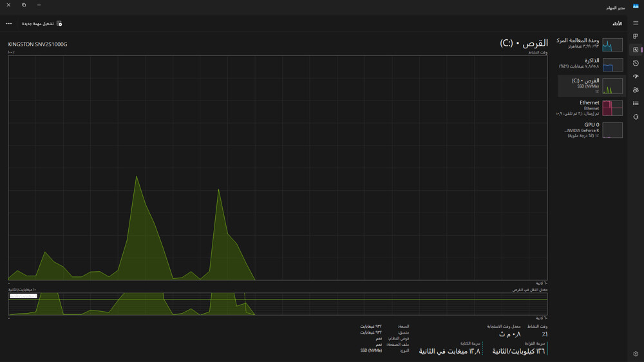Minimize the Task Manager window
The width and height of the screenshot is (644, 362).
(39, 5)
